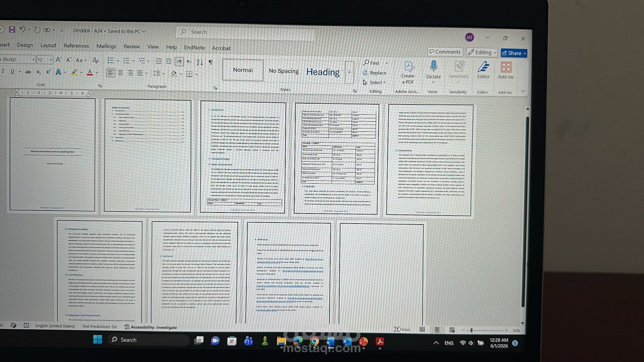The height and width of the screenshot is (362, 644).
Task: Toggle superscript formatting
Action: 48,72
